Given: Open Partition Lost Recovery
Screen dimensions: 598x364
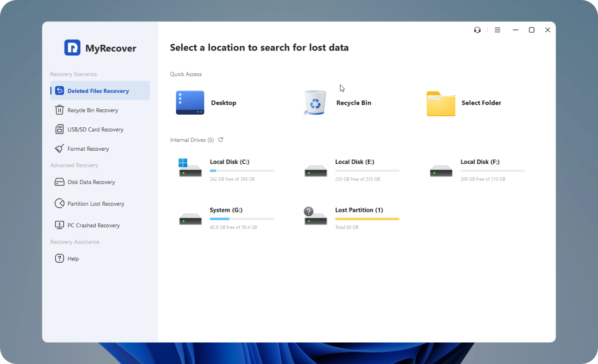Looking at the screenshot, I should pos(96,203).
